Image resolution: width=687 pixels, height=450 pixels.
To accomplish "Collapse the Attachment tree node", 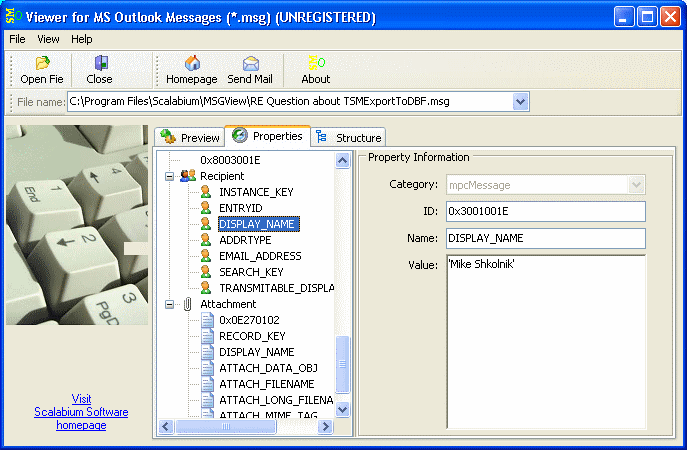I will tap(169, 304).
